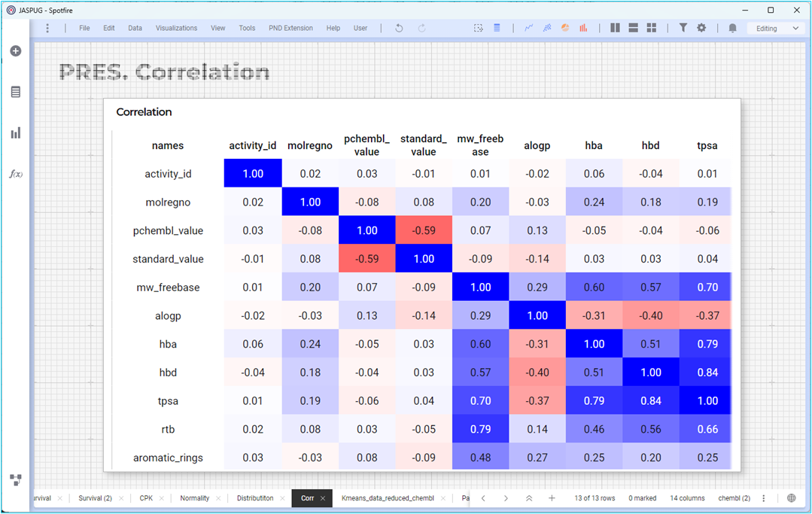Open the Visualizations menu
Image resolution: width=812 pixels, height=514 pixels.
click(176, 28)
